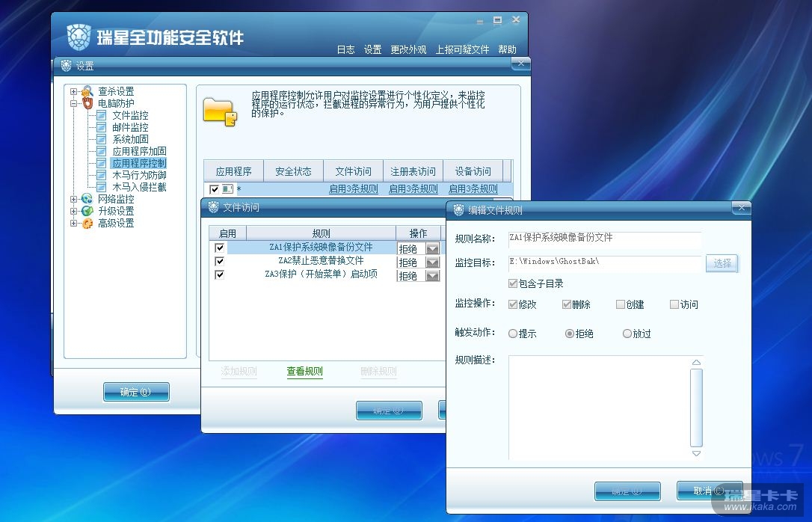Viewport: 812px width, 522px height.
Task: Click the shield icon in 编辑文件规则 title bar
Action: [459, 209]
